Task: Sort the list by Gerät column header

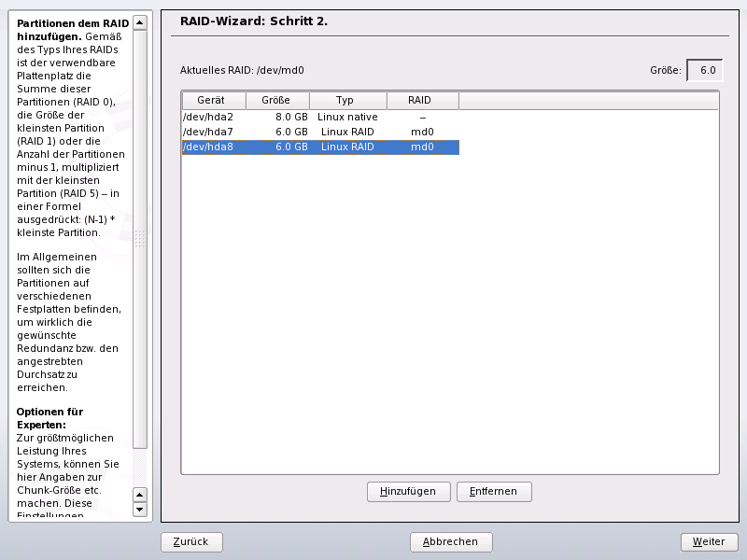Action: point(214,100)
